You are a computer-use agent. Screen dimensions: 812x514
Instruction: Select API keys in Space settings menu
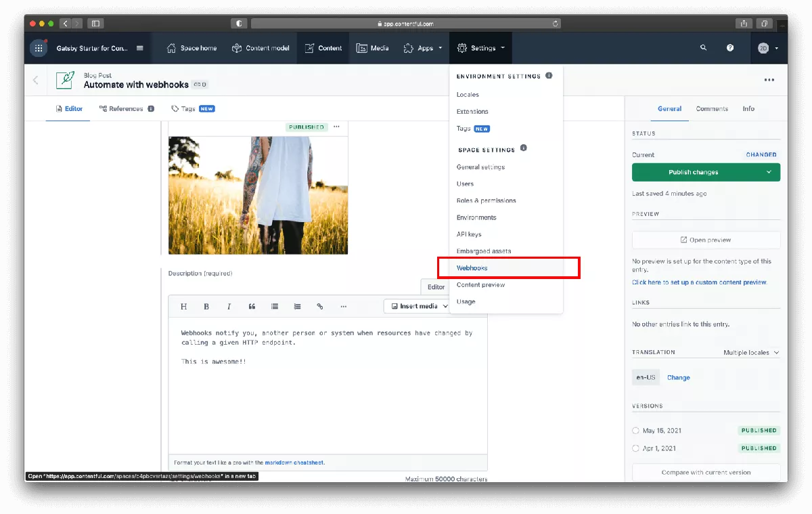pyautogui.click(x=469, y=234)
